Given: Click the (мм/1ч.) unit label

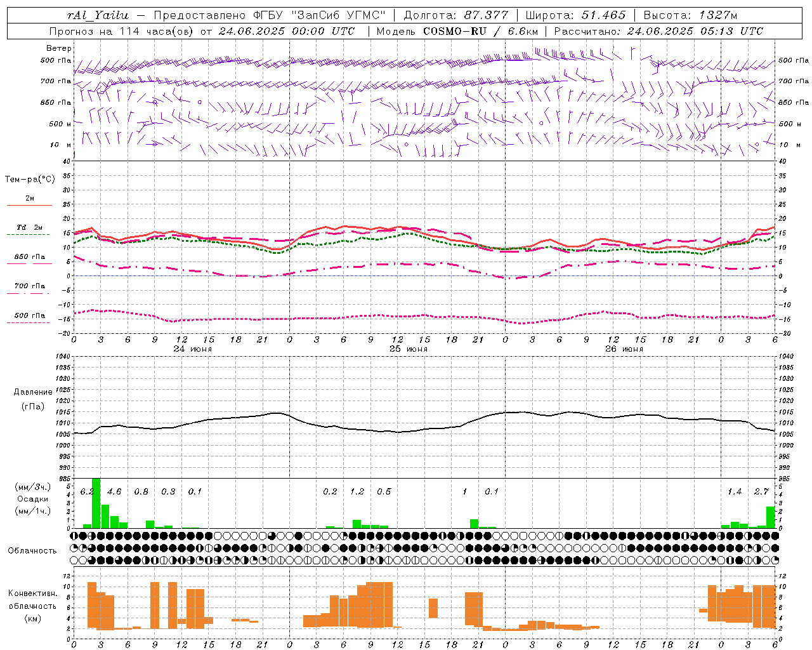Looking at the screenshot, I should click(x=33, y=511).
